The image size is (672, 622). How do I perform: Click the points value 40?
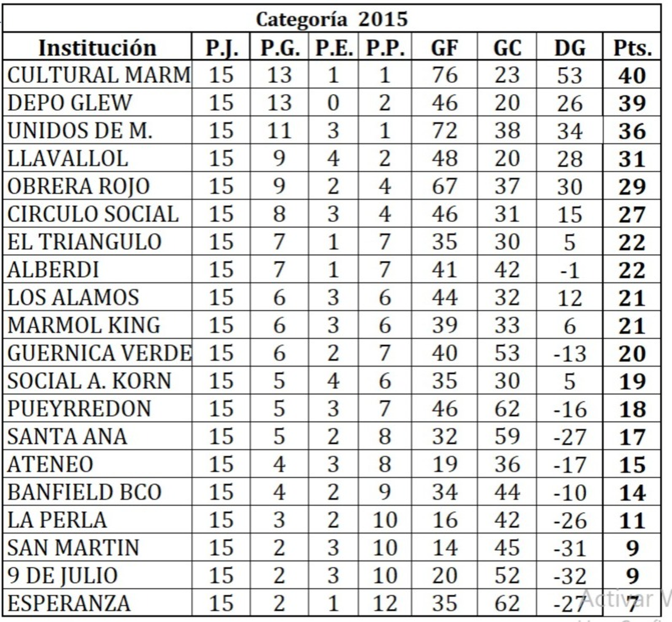(632, 75)
